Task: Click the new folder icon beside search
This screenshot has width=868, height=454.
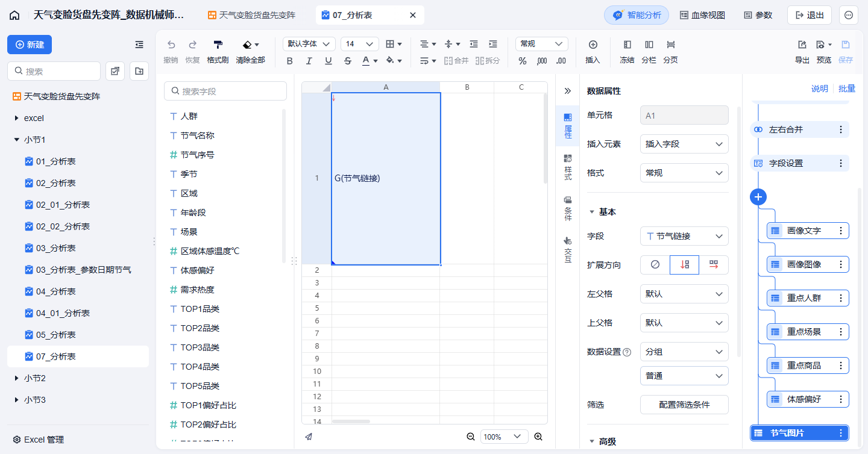Action: pyautogui.click(x=139, y=71)
